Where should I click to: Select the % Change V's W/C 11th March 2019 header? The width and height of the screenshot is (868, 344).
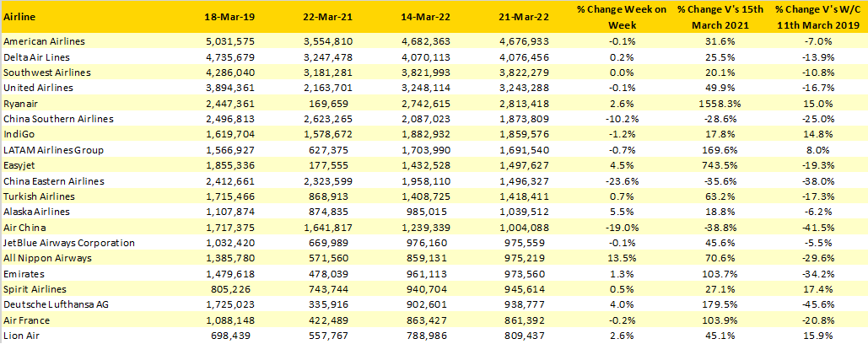pos(817,17)
